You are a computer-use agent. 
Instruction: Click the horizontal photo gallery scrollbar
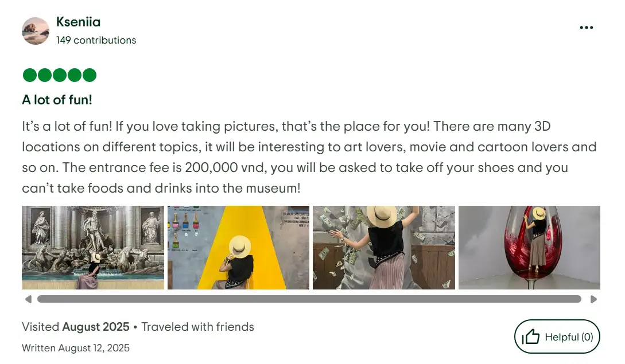309,299
